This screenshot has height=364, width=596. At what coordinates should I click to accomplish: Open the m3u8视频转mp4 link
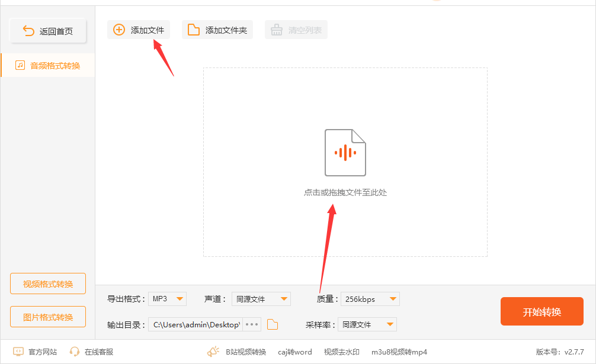[399, 352]
